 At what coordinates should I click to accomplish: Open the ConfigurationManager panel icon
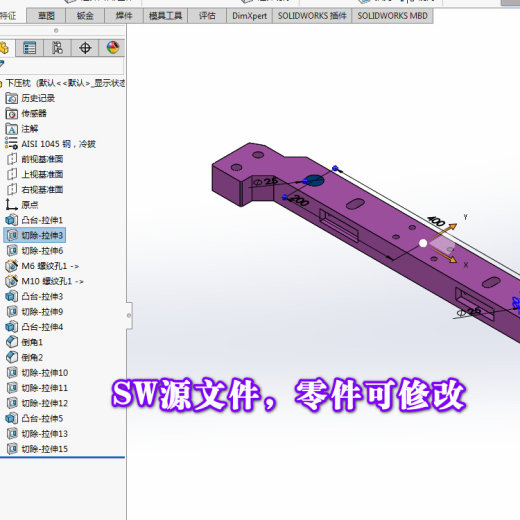[x=57, y=48]
